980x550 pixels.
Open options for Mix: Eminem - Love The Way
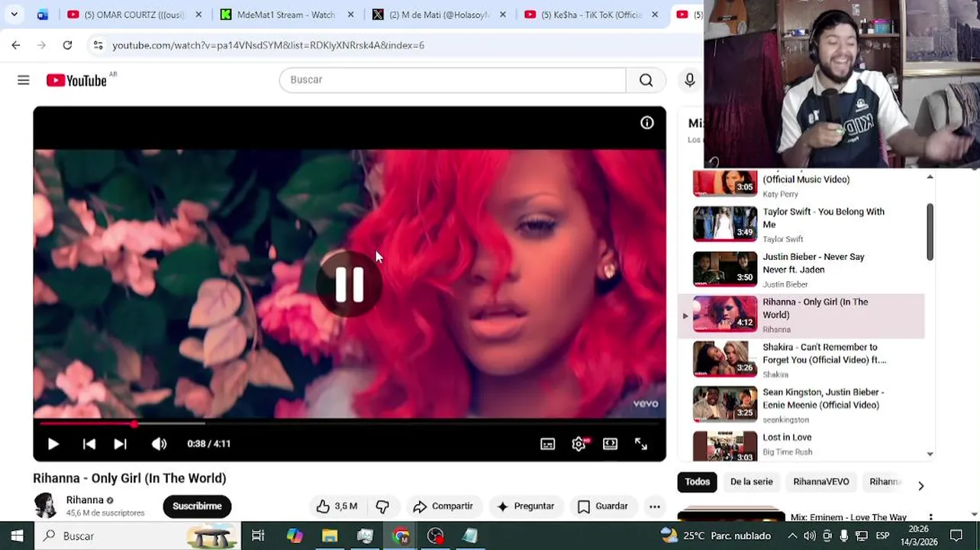tap(930, 518)
